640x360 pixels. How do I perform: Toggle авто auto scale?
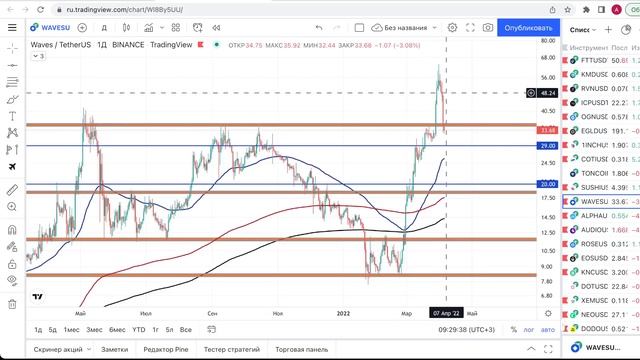click(x=548, y=330)
